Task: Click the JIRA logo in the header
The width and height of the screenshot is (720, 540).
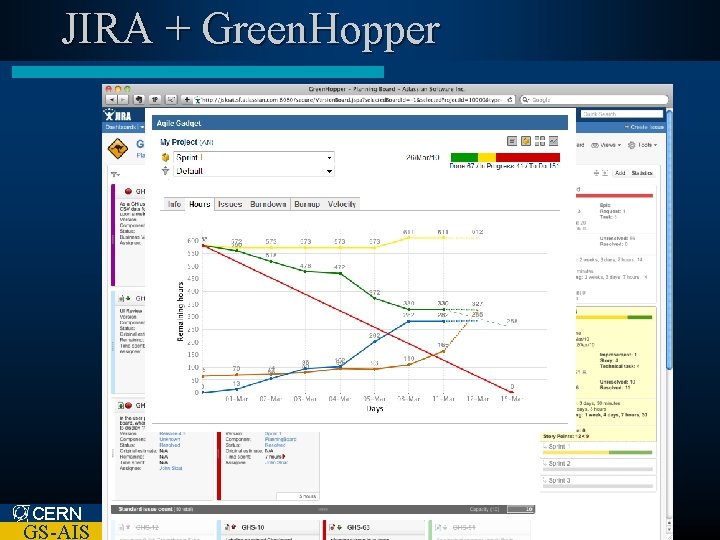Action: (x=118, y=115)
